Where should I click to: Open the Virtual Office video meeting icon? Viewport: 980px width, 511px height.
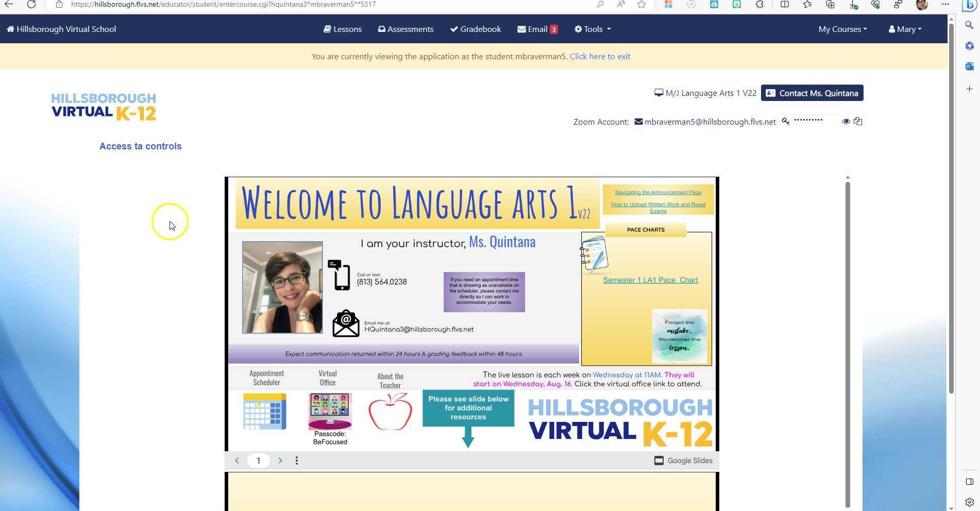tap(330, 411)
